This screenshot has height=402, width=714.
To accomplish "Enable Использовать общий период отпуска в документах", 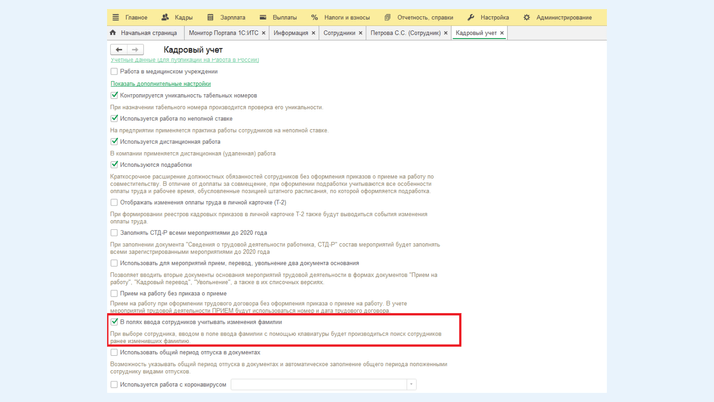I will point(114,352).
